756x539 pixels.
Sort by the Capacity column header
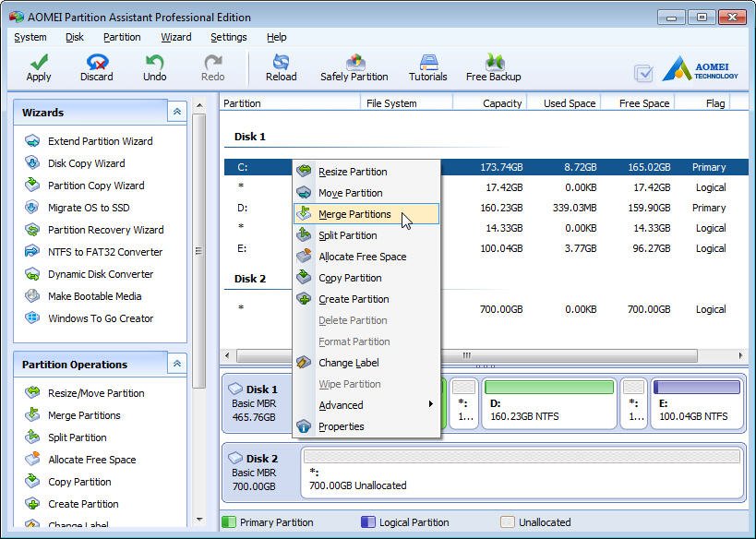click(490, 103)
